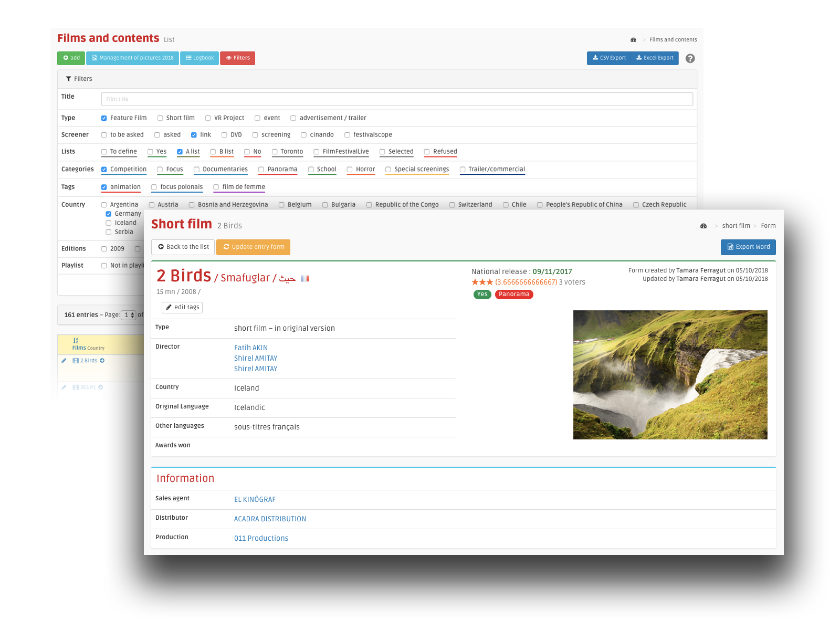Viewport: 840px width, 630px height.
Task: Click the edit tags button
Action: 182,308
